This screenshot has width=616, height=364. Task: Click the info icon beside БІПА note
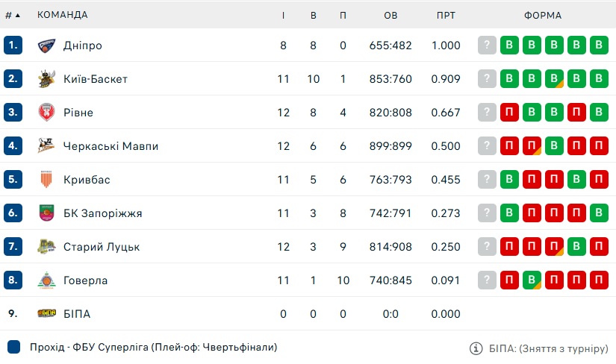(476, 348)
